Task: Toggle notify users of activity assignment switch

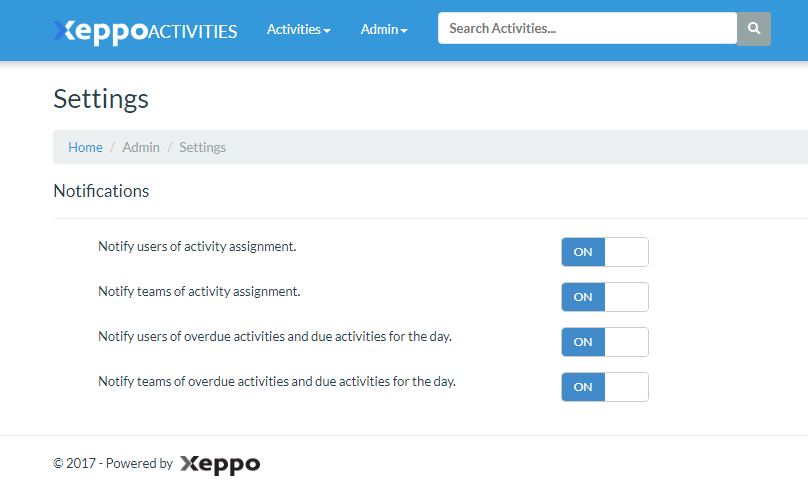Action: click(x=604, y=252)
